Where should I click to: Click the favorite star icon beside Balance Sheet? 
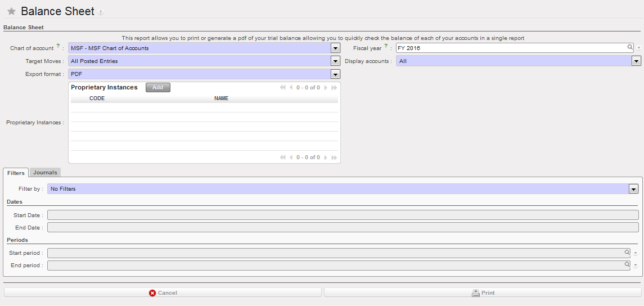11,11
